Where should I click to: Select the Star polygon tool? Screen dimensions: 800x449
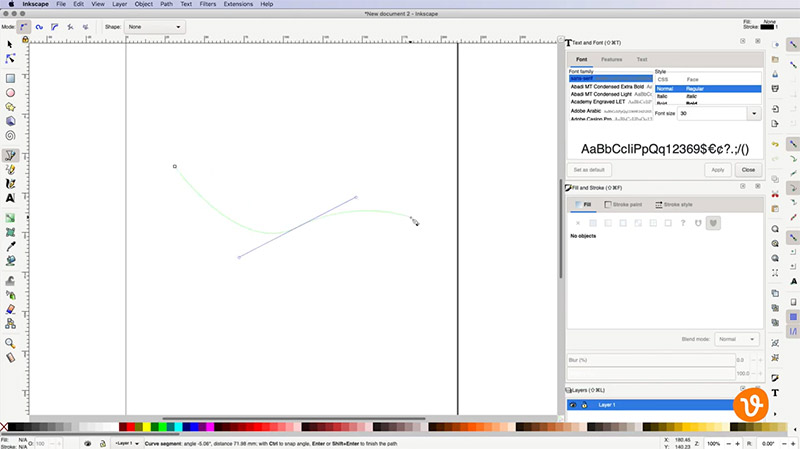pyautogui.click(x=10, y=107)
